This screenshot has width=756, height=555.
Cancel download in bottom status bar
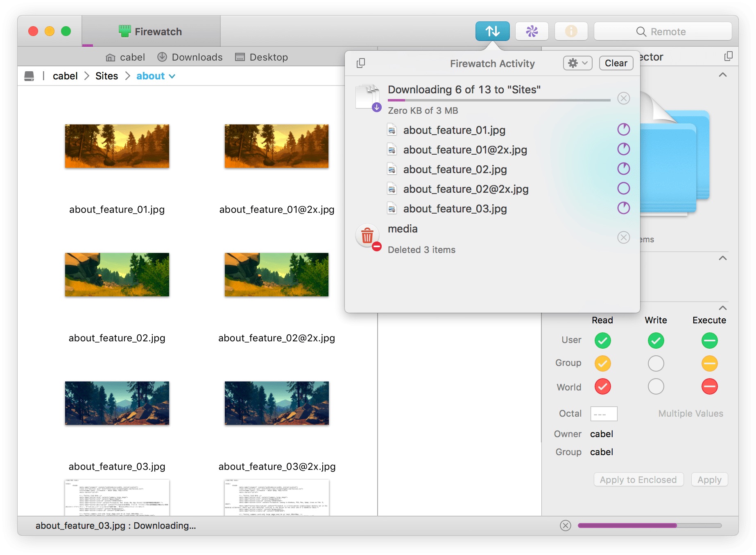pos(566,526)
